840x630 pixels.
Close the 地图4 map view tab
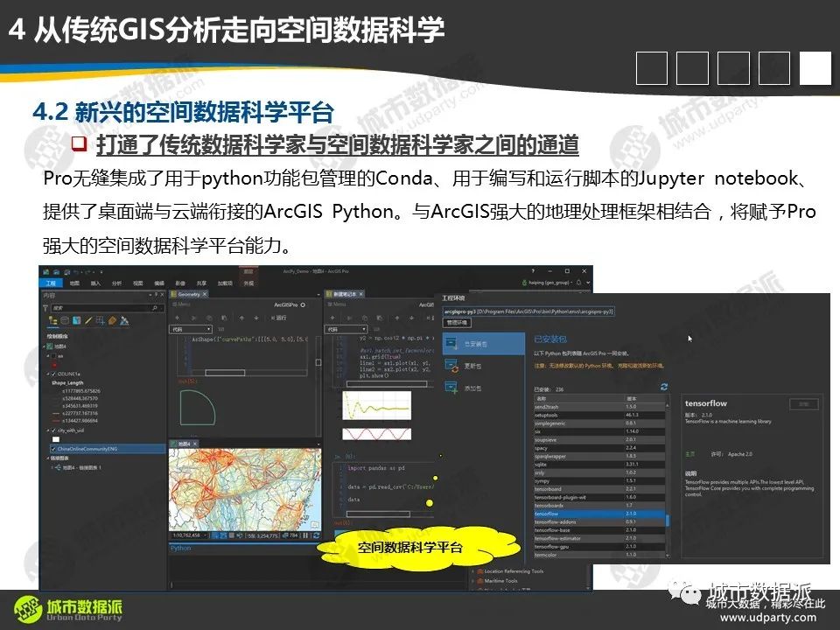tap(194, 444)
